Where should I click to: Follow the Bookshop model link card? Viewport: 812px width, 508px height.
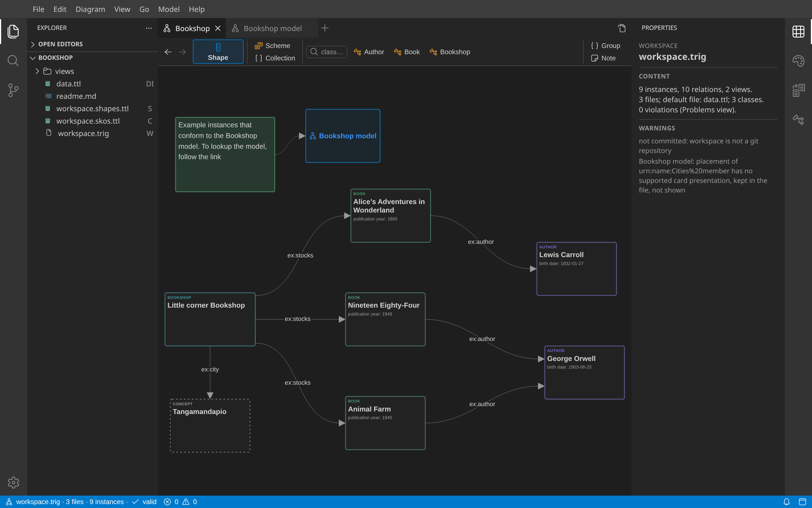[x=343, y=136]
